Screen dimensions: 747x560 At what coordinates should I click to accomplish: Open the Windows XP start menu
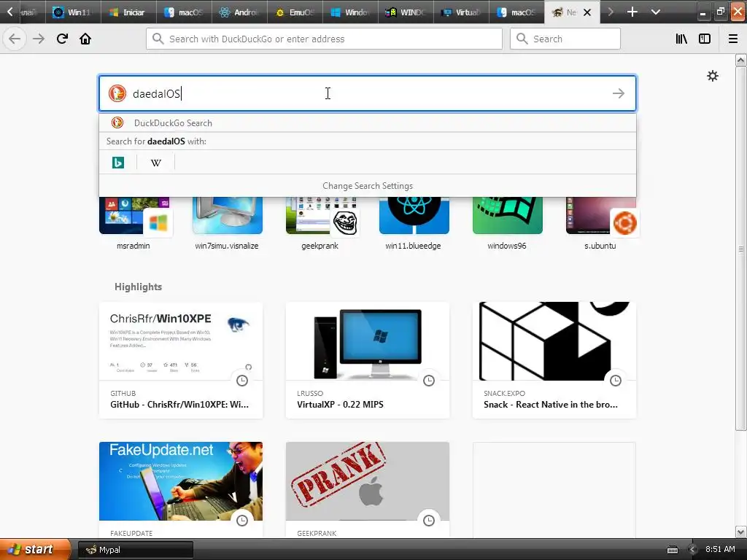point(34,550)
